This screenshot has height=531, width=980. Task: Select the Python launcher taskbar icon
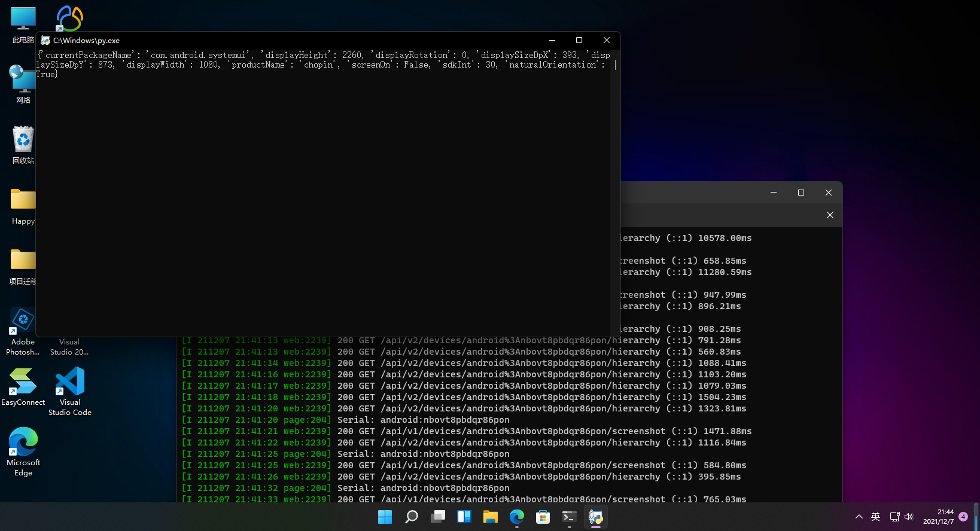click(x=596, y=517)
